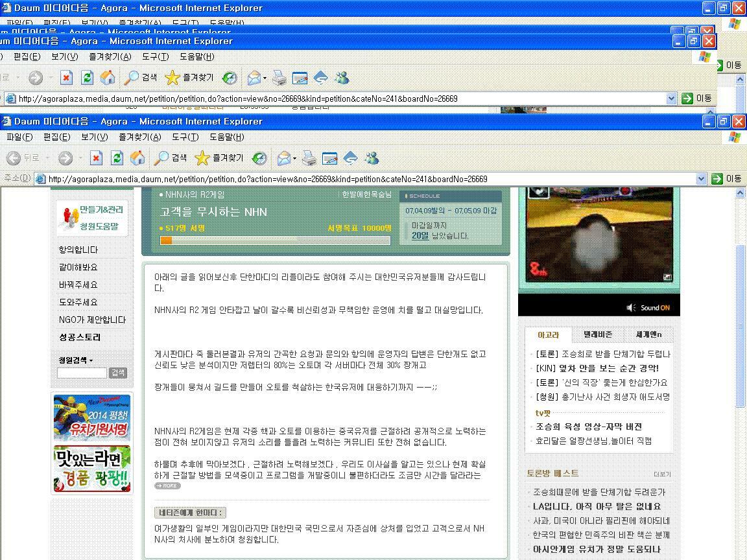747x560 pixels.
Task: Click Mail icon in front window toolbar
Action: click(285, 158)
